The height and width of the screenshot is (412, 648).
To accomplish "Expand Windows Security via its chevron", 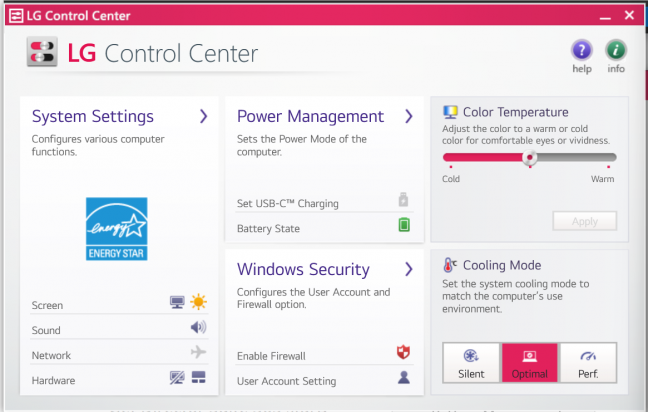I will (x=409, y=269).
